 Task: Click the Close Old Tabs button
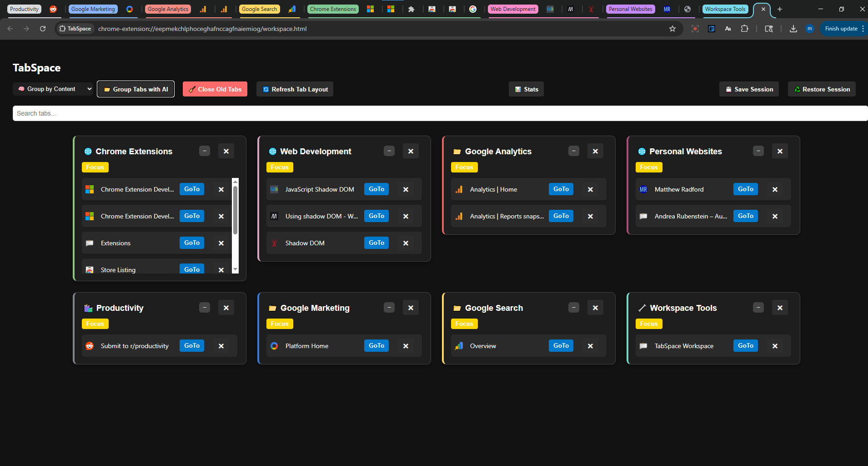tap(215, 89)
